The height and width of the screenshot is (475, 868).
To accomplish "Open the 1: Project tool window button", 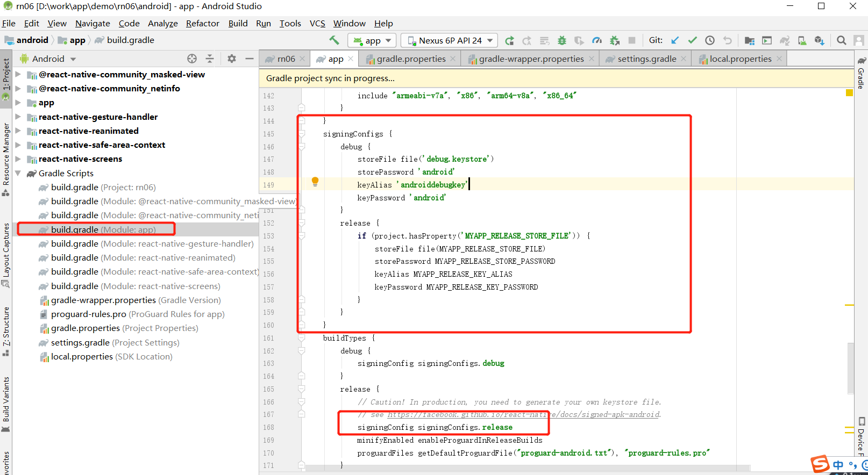I will (6, 79).
